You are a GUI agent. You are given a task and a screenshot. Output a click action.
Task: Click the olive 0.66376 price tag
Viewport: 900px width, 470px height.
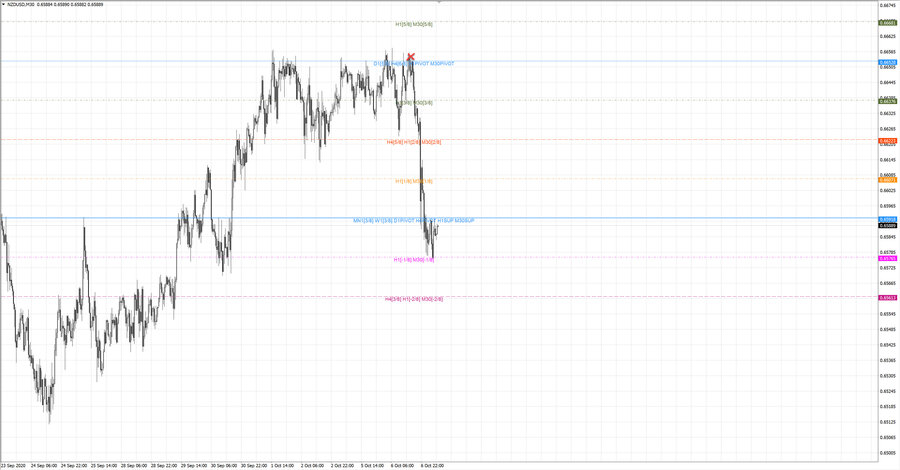(x=888, y=101)
